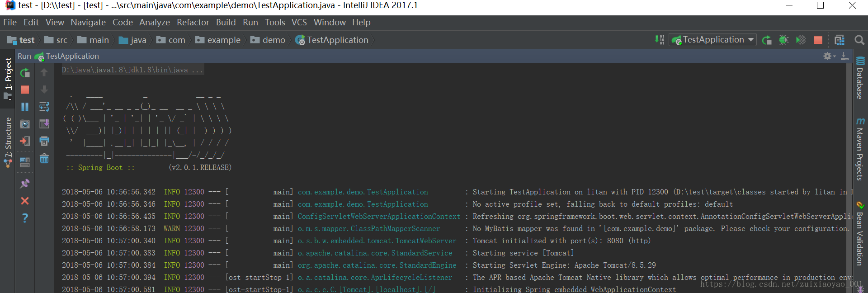Click o.s.b.w.embedded.tomcat.TomcatWebServer logger text

377,241
